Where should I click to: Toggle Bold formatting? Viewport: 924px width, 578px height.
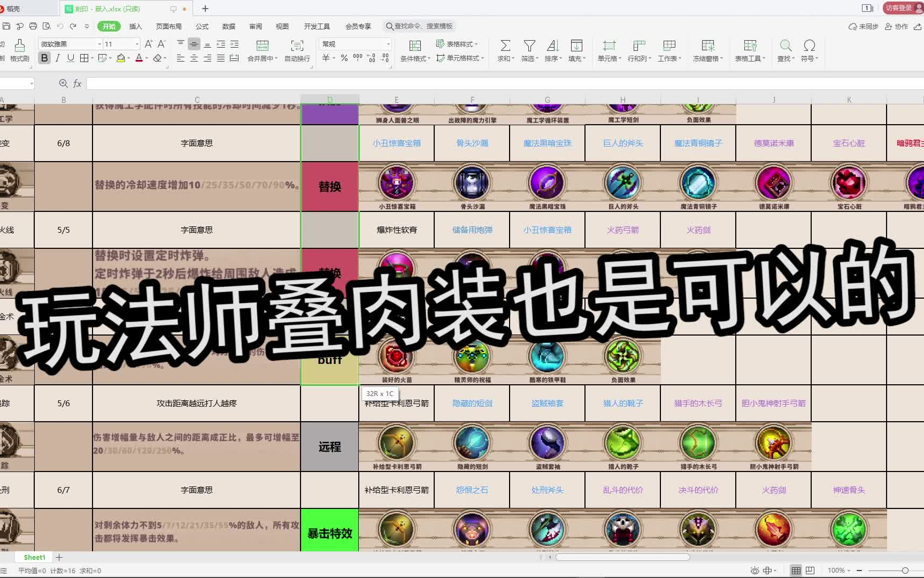point(44,58)
